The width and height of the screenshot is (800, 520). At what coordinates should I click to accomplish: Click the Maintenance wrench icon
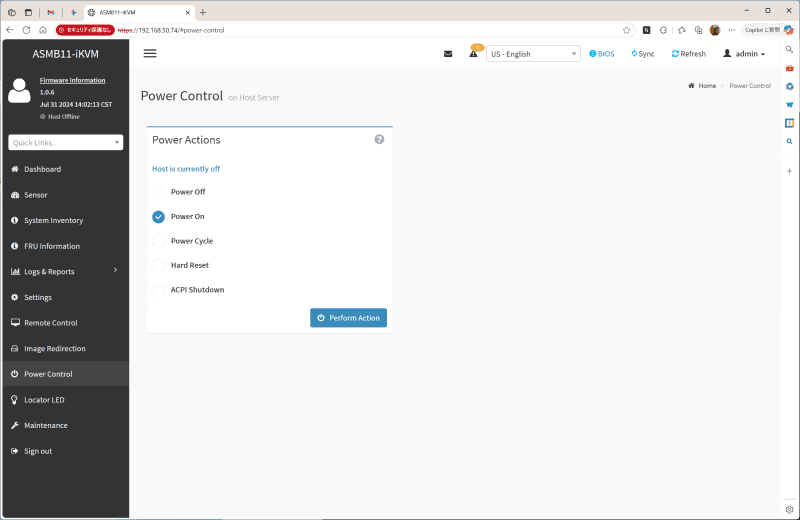[x=15, y=425]
